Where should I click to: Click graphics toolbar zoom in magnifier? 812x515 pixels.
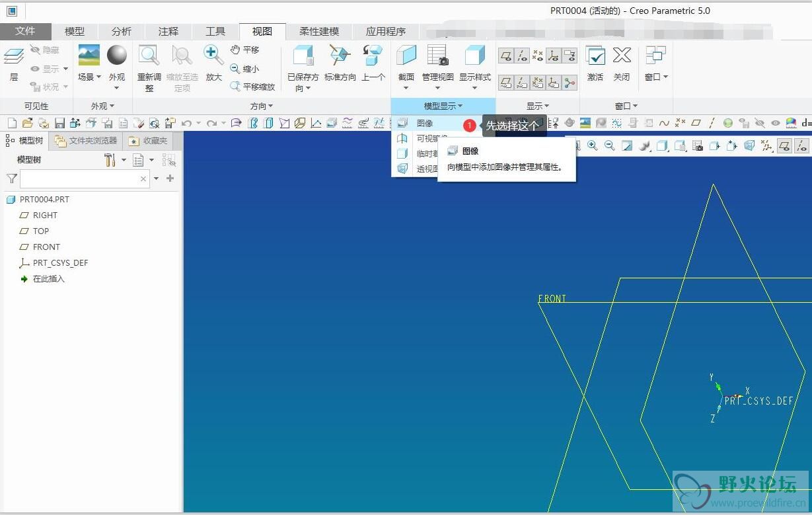[593, 145]
